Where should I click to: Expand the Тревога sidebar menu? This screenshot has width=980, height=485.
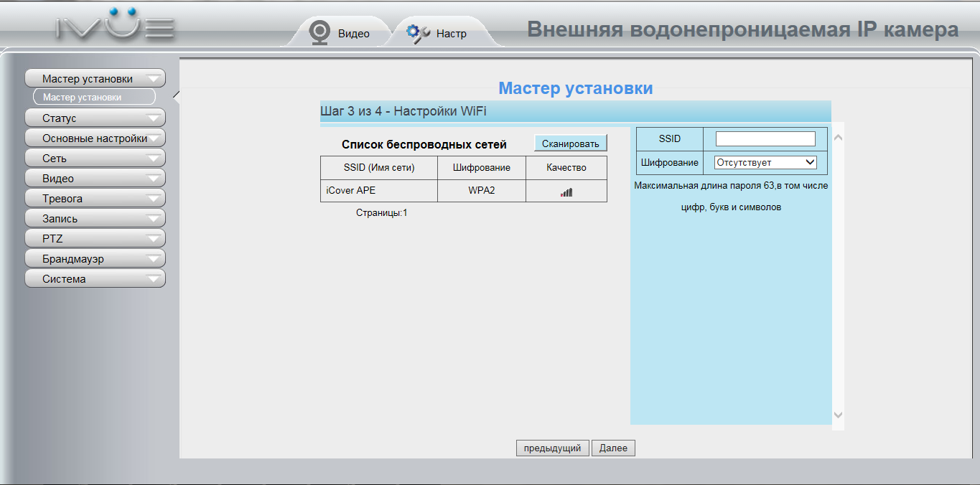tap(95, 199)
